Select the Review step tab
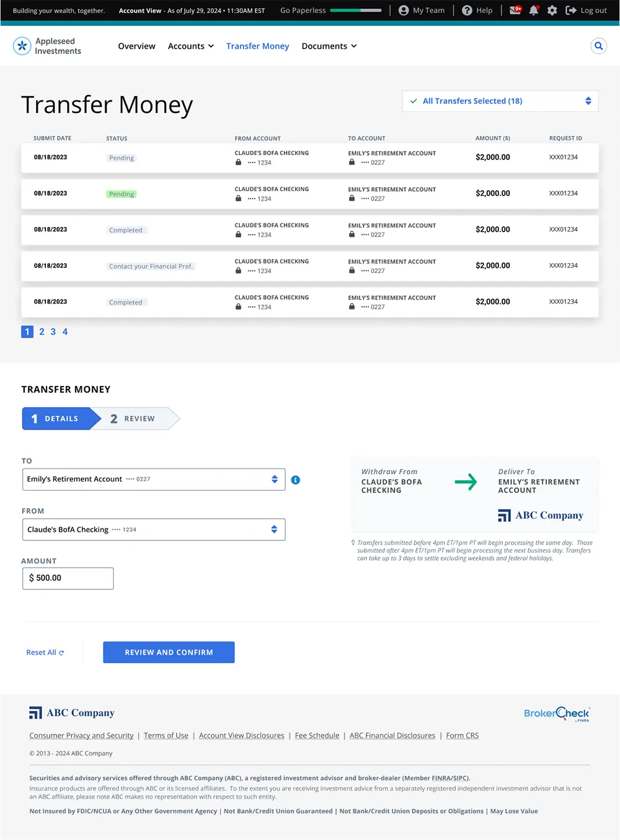This screenshot has width=620, height=840. pyautogui.click(x=138, y=419)
